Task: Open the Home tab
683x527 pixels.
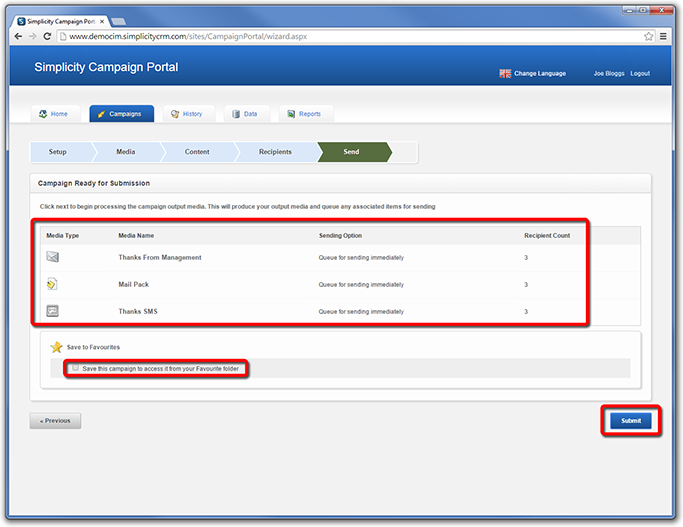Action: [54, 114]
